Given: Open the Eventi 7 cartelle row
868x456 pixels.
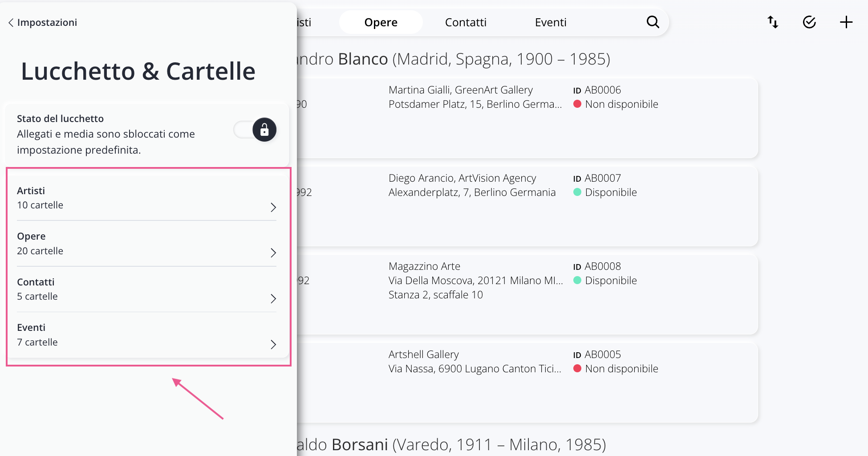Looking at the screenshot, I should (x=146, y=335).
